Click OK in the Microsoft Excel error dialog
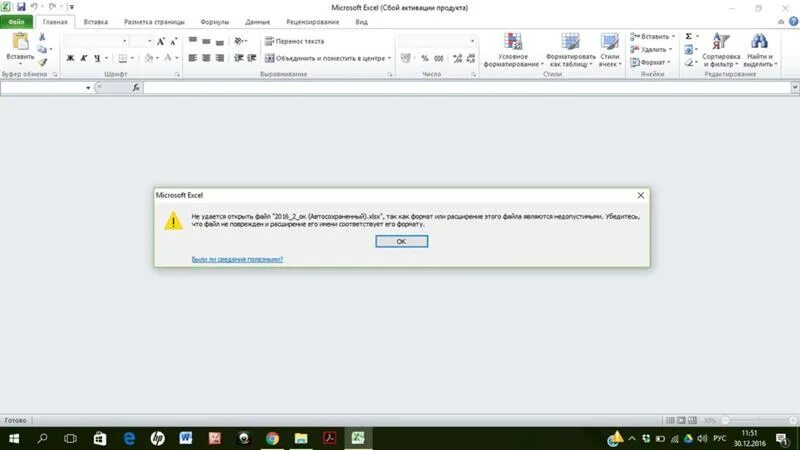Image resolution: width=800 pixels, height=450 pixels. (402, 241)
